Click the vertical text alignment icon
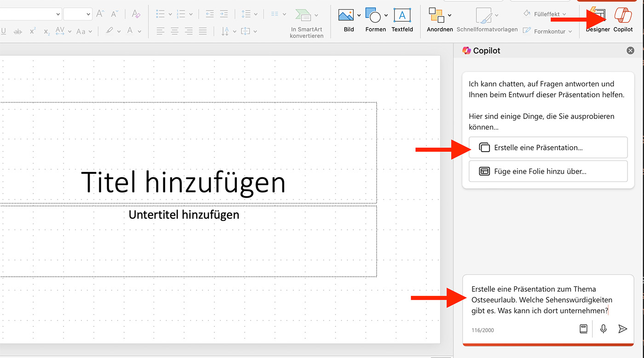 click(x=245, y=31)
